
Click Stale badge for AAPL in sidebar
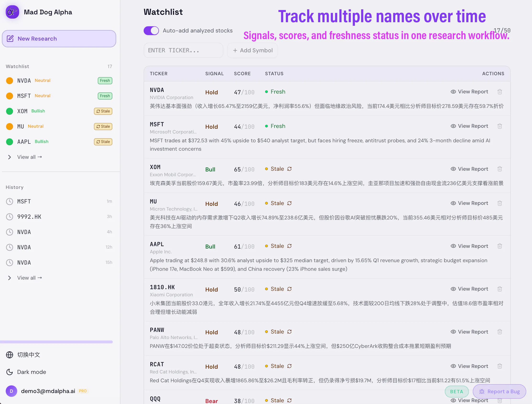pos(103,142)
